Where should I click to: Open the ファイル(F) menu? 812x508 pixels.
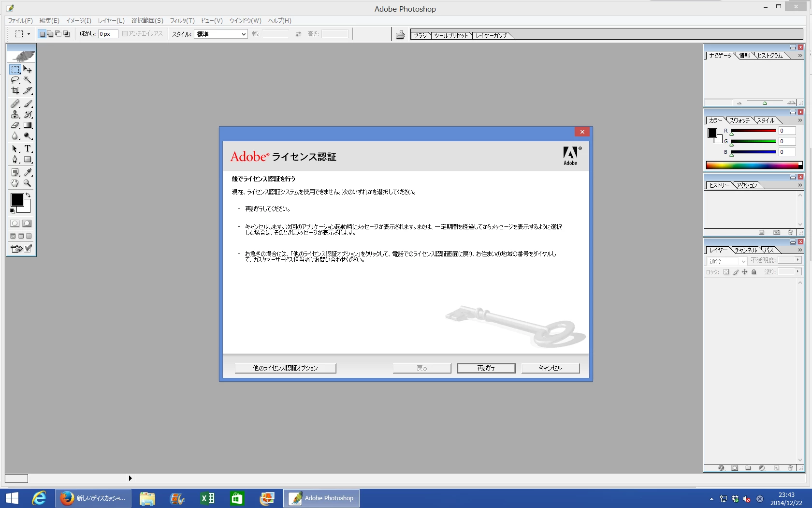pos(20,21)
